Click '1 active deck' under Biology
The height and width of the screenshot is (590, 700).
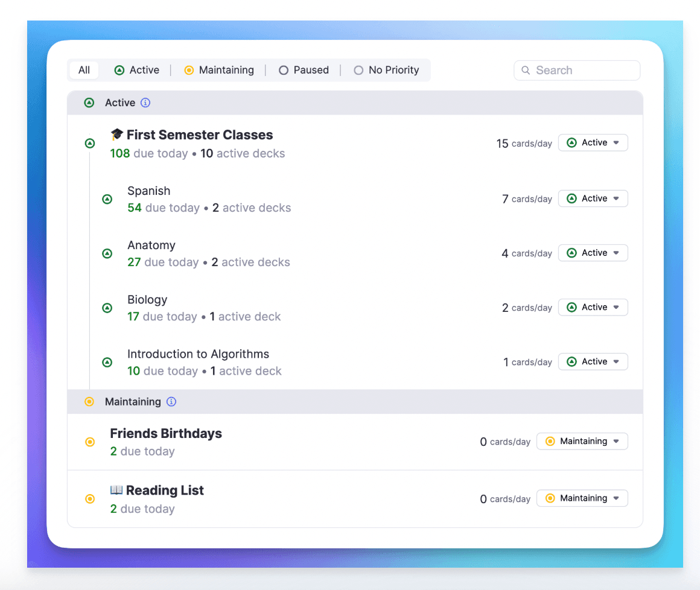(245, 317)
